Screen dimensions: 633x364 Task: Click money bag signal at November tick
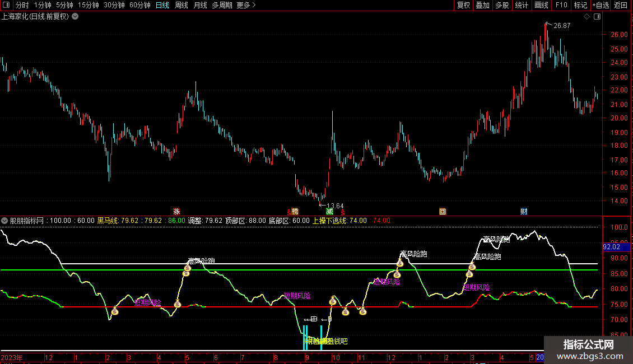point(363,311)
